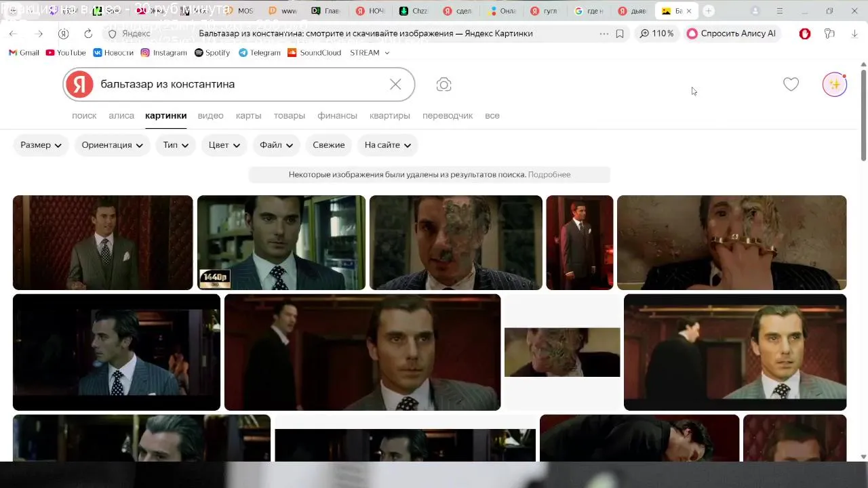This screenshot has width=868, height=488.
Task: Open the все services tab
Action: [x=492, y=116]
